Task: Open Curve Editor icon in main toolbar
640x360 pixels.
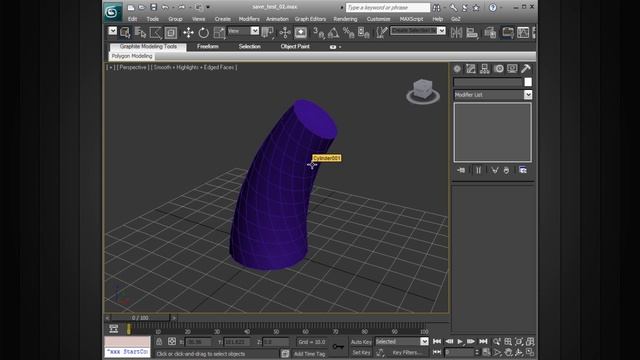Action: [523, 32]
